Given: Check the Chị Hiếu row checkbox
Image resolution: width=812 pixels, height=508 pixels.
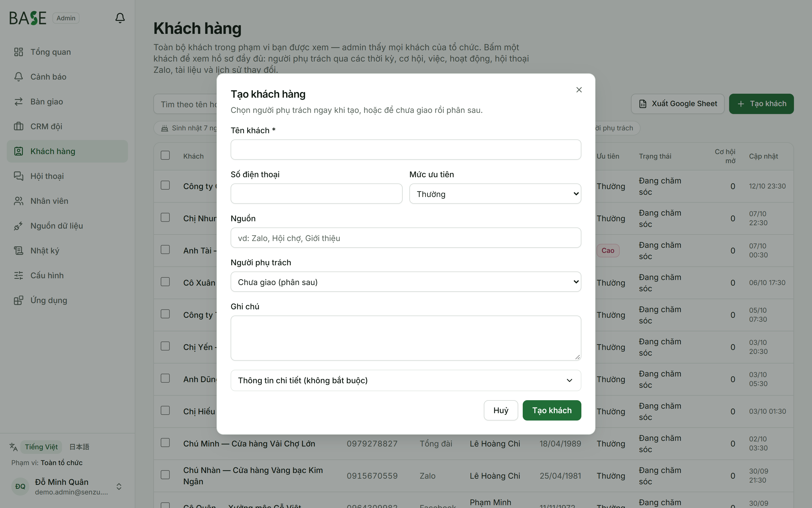Looking at the screenshot, I should pyautogui.click(x=165, y=411).
